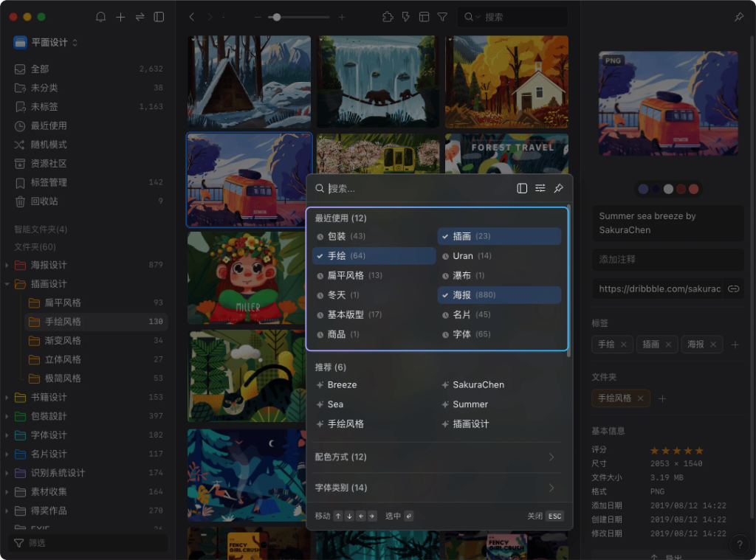
Task: Pin the inspector panel
Action: pos(739,17)
